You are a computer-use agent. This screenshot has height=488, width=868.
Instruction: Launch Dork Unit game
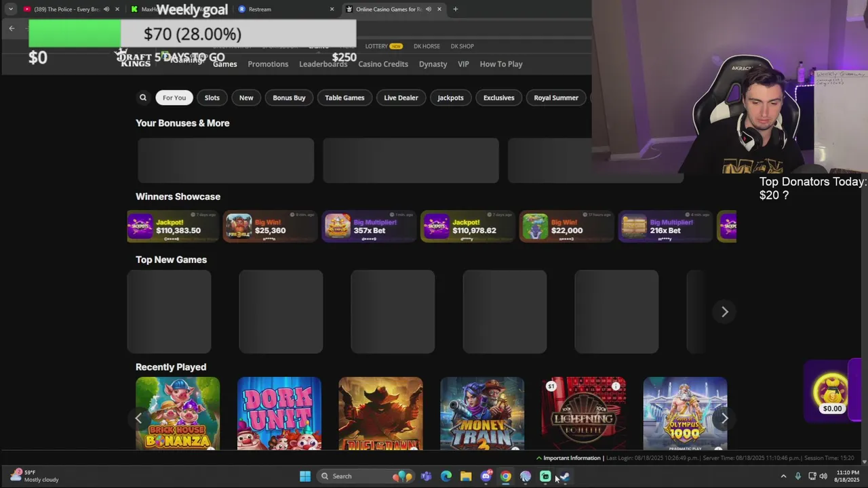[x=279, y=413]
